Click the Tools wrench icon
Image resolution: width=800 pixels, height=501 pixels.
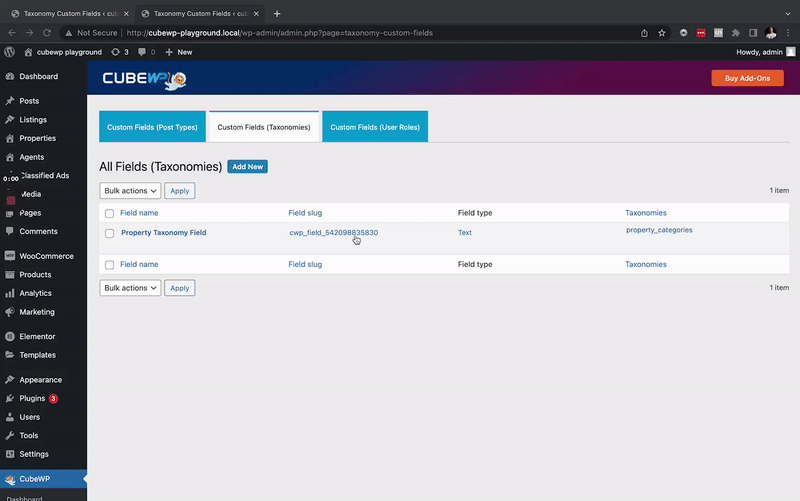tap(10, 436)
